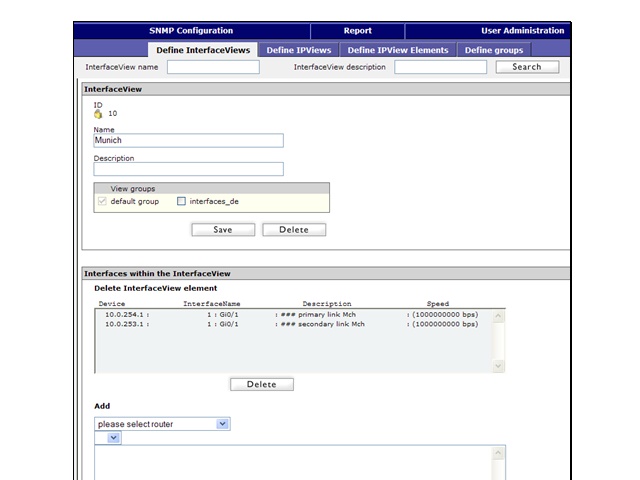Delete the Munich InterfaceView

(x=294, y=229)
